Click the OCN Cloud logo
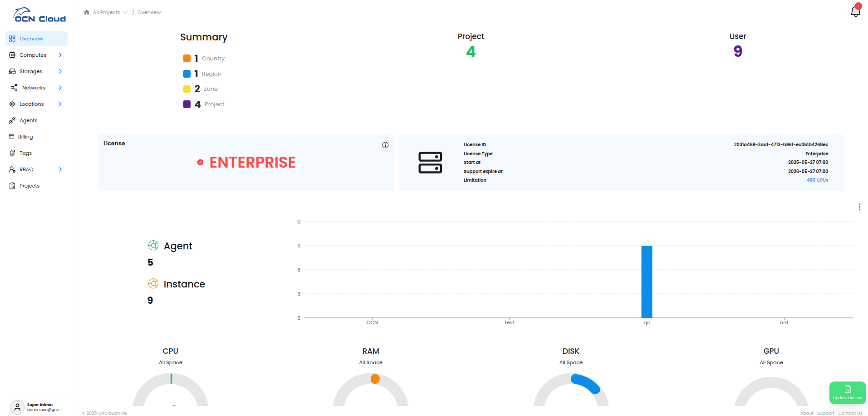 coord(39,15)
